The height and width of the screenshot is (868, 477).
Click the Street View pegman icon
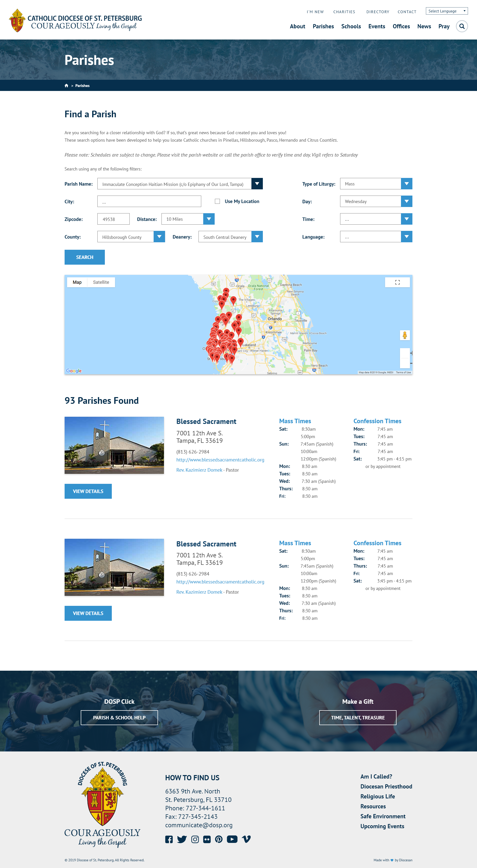[404, 335]
